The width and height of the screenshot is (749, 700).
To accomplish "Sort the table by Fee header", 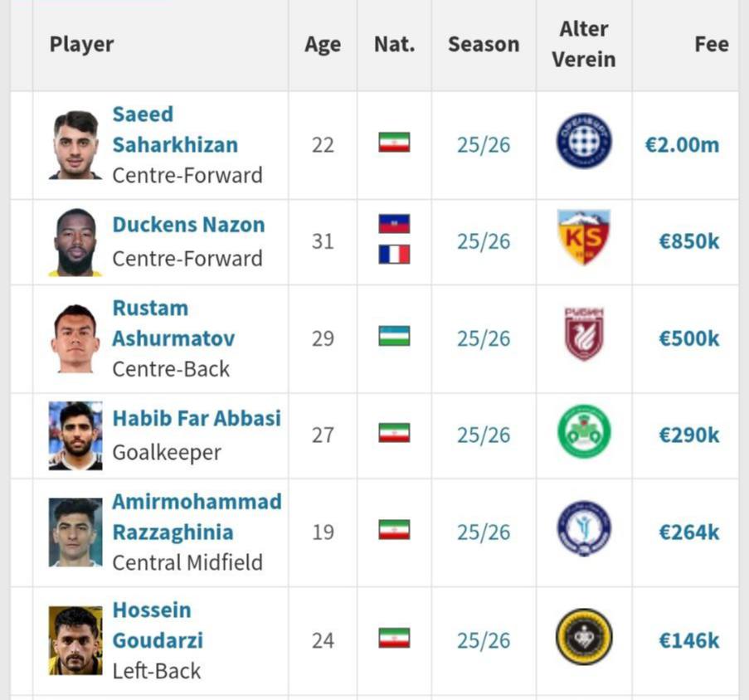I will [x=711, y=44].
